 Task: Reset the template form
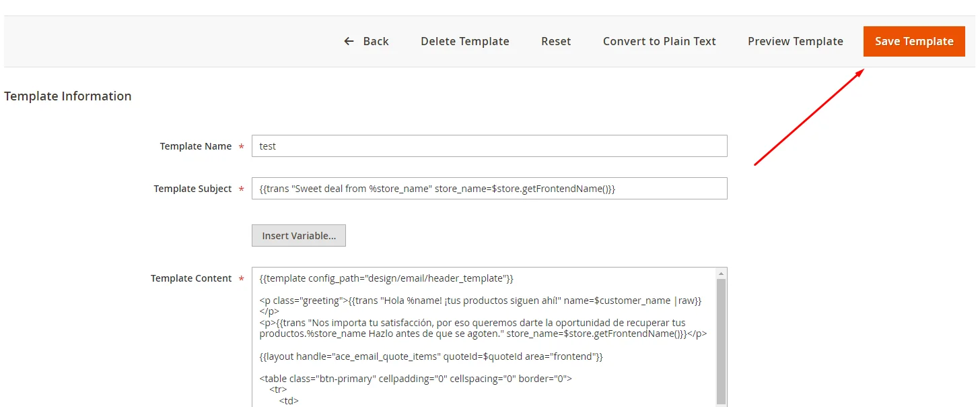[x=555, y=41]
